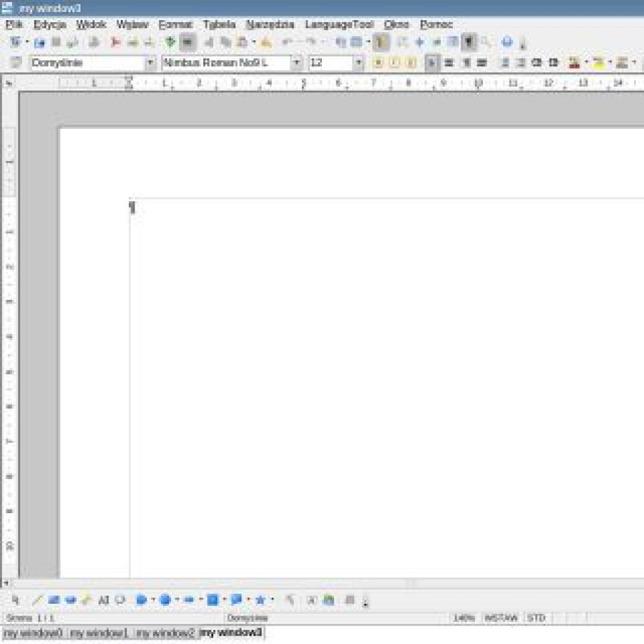Select the Text tool in drawing toolbar

click(104, 600)
